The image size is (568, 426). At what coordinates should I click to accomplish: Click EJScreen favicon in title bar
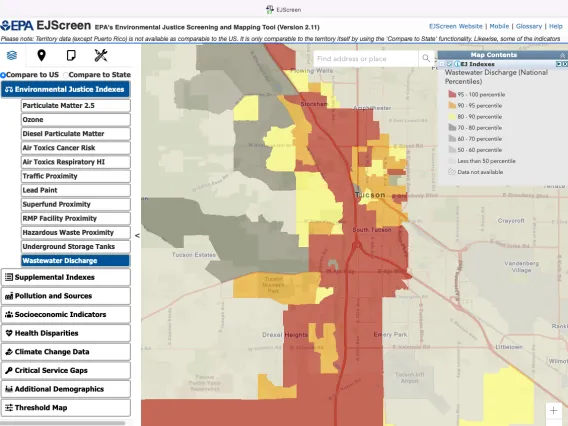tap(270, 10)
